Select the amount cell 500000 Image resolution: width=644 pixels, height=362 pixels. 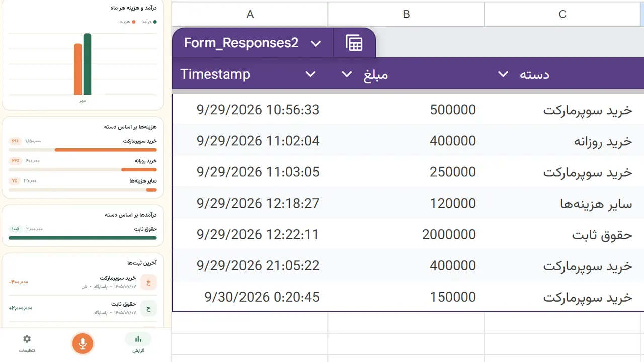tap(406, 110)
